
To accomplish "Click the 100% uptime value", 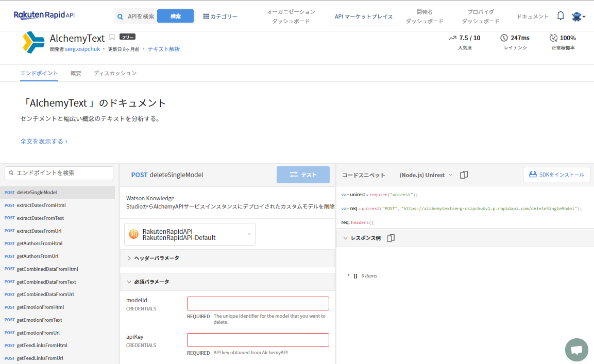I will tap(568, 38).
